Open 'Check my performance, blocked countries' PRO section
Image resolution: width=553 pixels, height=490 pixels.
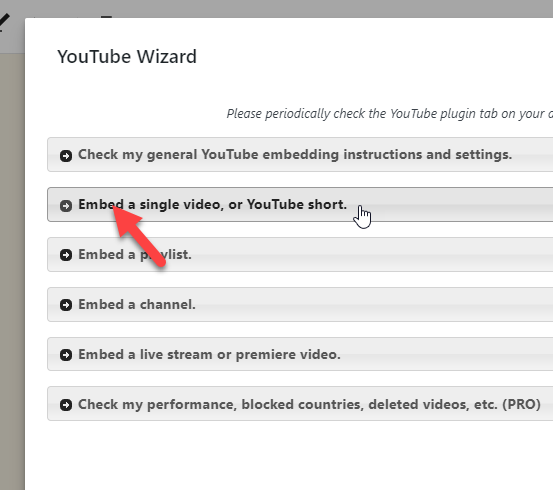click(x=300, y=404)
